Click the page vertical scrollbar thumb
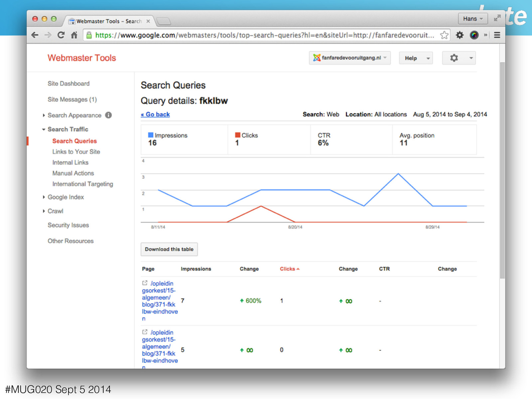The width and height of the screenshot is (532, 399). (x=502, y=170)
